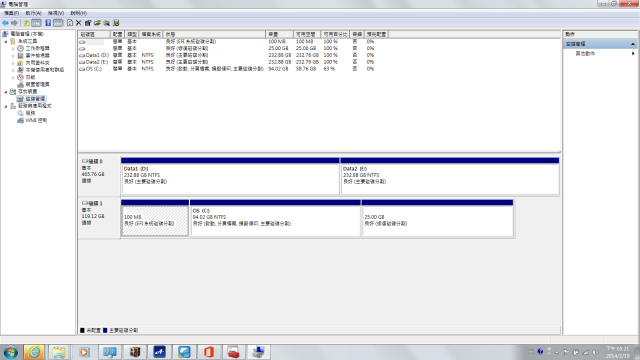Toggle the Show/Hide Action Pane toolbar icon
The image size is (640, 360).
click(x=58, y=23)
